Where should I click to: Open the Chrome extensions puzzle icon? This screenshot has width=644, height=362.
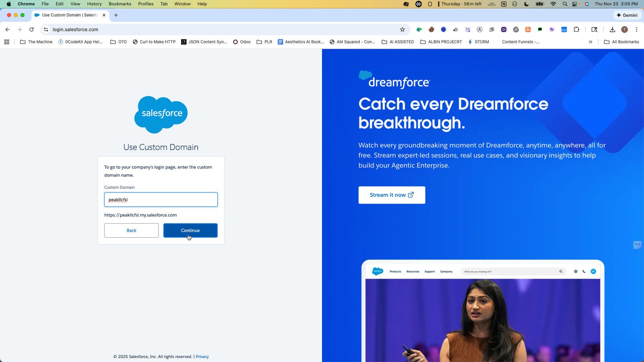[576, 29]
